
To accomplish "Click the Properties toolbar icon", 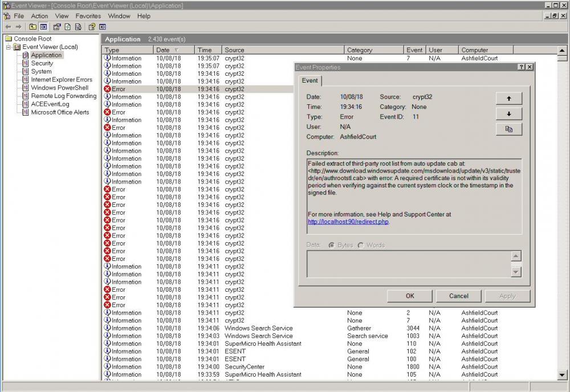I will tap(57, 27).
